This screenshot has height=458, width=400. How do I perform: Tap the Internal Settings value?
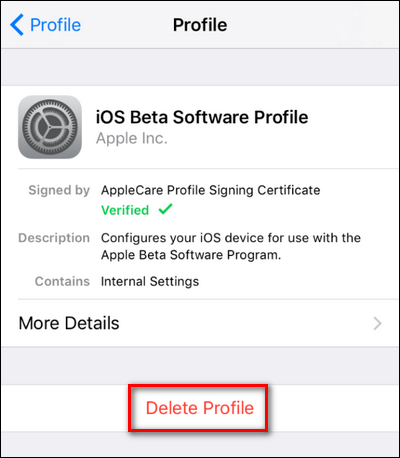[x=150, y=282]
